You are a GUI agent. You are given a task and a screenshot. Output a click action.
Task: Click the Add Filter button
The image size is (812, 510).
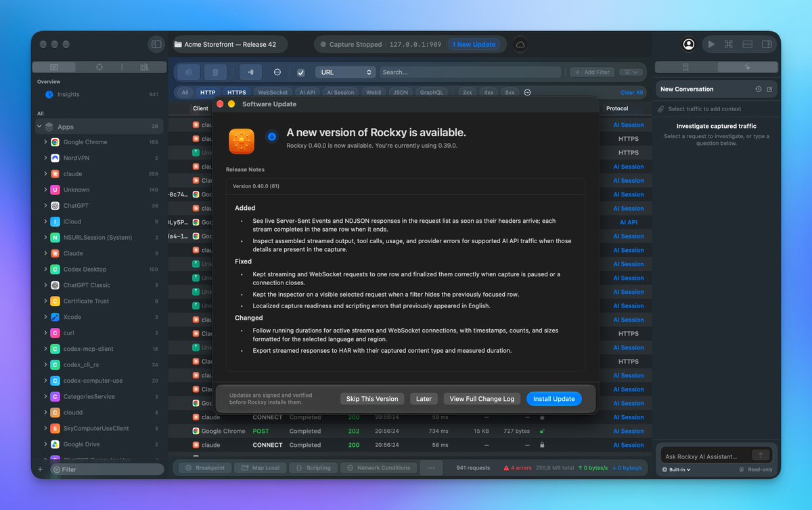(x=592, y=72)
